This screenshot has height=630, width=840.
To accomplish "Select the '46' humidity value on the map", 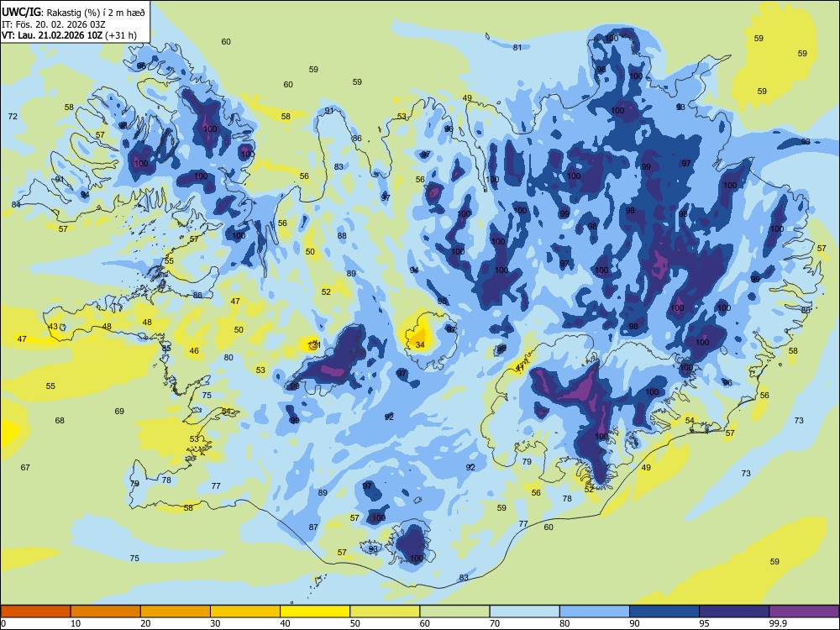I will 194,351.
